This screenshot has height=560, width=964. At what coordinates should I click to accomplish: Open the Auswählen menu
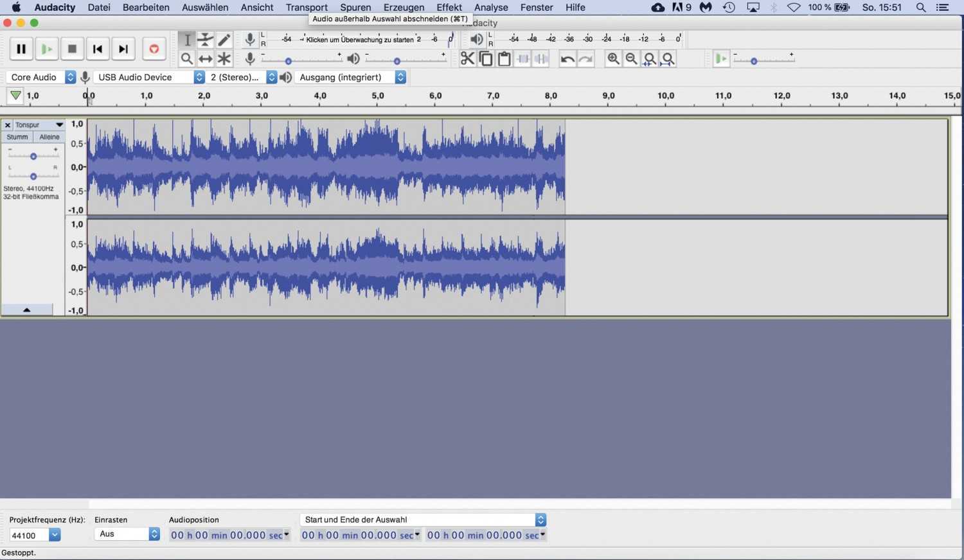coord(205,7)
